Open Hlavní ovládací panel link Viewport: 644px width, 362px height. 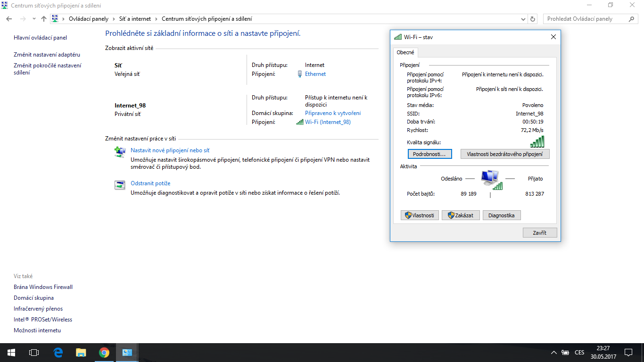tap(41, 38)
